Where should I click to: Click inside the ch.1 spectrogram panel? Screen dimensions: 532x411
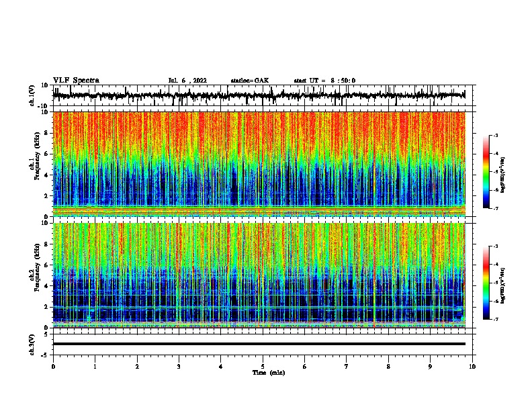pos(259,164)
